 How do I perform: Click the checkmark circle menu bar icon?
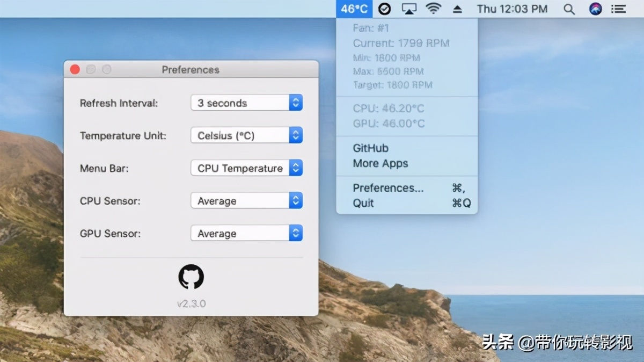[x=384, y=9]
